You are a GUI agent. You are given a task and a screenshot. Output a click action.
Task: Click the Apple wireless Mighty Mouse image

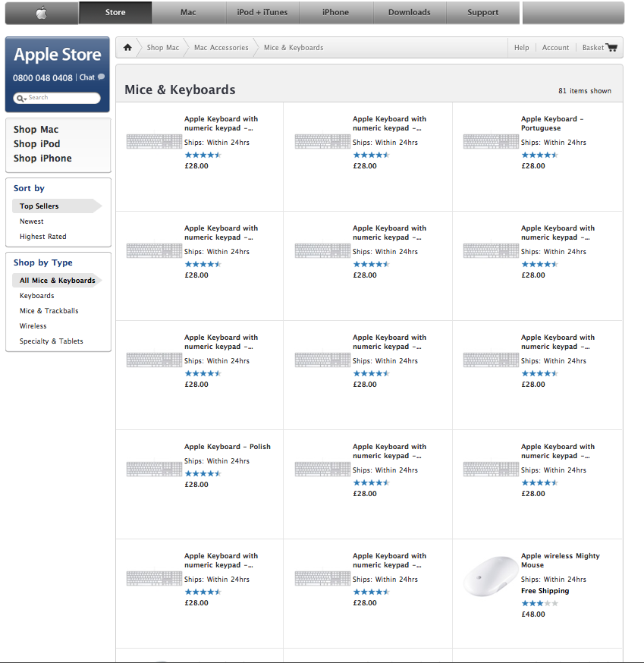pyautogui.click(x=491, y=577)
